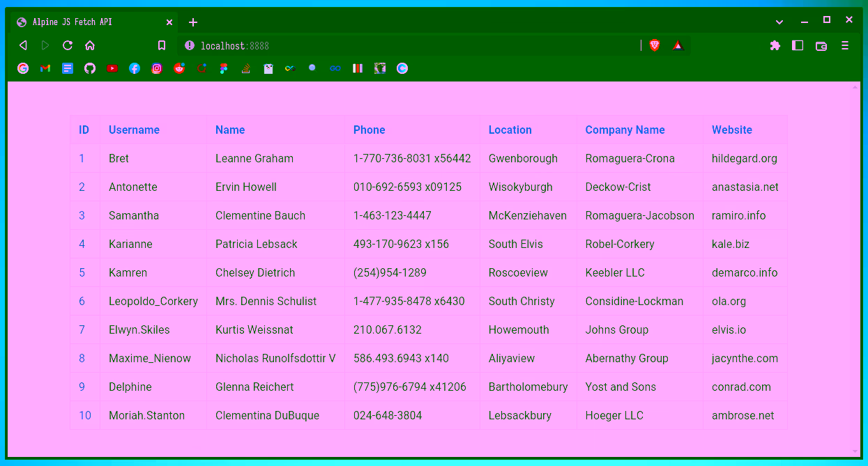This screenshot has height=466, width=868.
Task: Open the Brave Rewards triangle icon
Action: coord(677,45)
